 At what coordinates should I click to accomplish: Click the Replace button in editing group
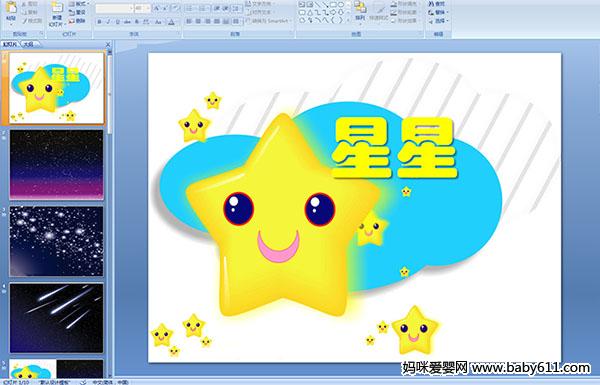(x=437, y=12)
